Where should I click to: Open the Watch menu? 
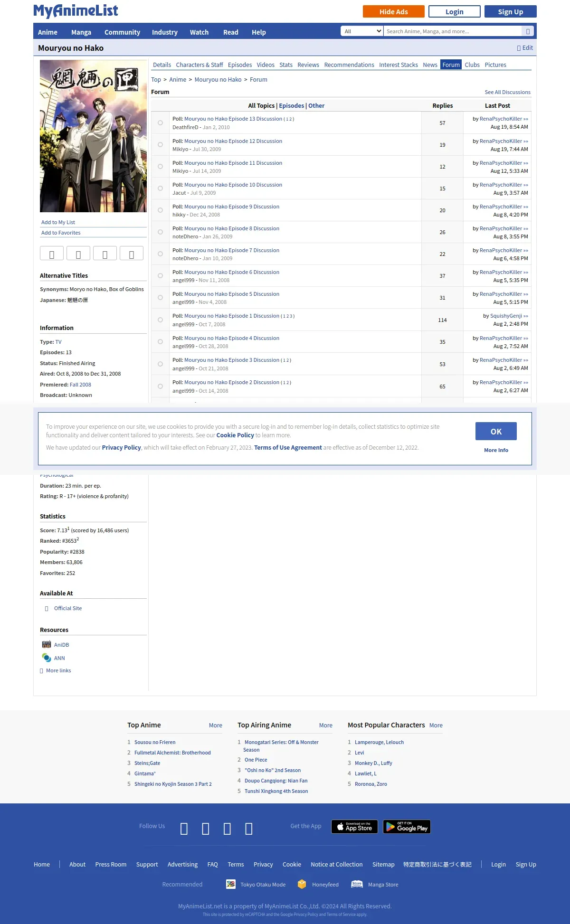tap(199, 32)
